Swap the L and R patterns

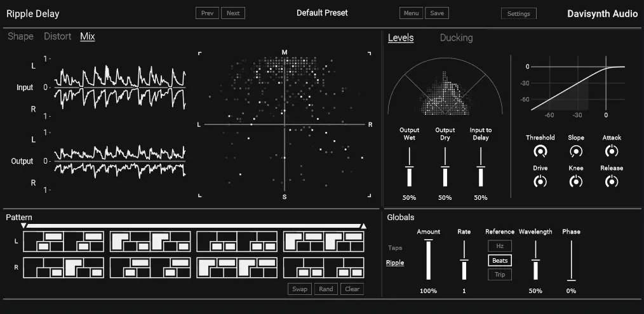coord(300,289)
